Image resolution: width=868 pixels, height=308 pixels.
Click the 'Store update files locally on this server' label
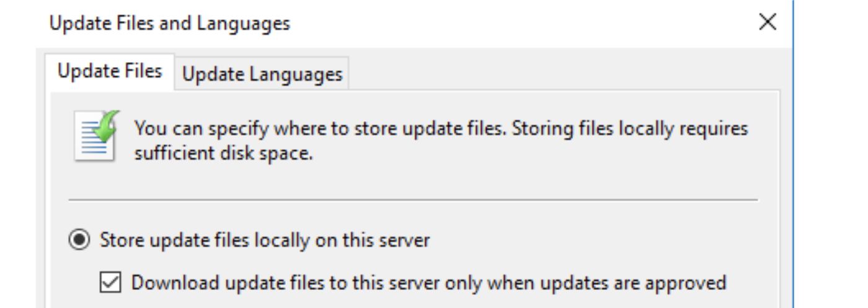tap(265, 240)
